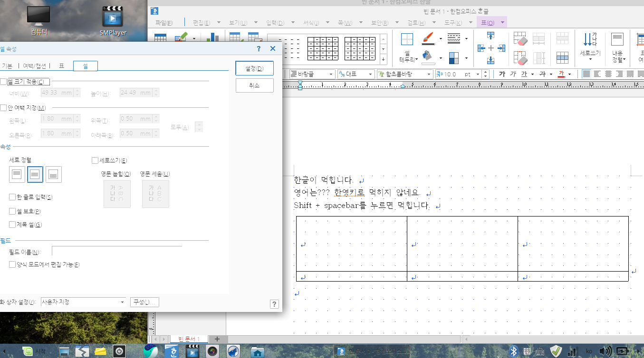The width and height of the screenshot is (644, 358).
Task: Select top vertical alignment in cell dialog
Action: 17,175
